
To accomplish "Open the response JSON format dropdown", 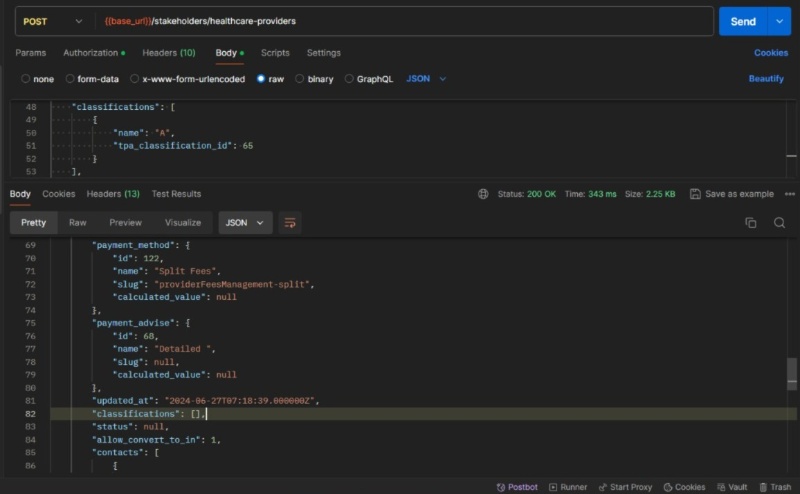I will pos(246,223).
